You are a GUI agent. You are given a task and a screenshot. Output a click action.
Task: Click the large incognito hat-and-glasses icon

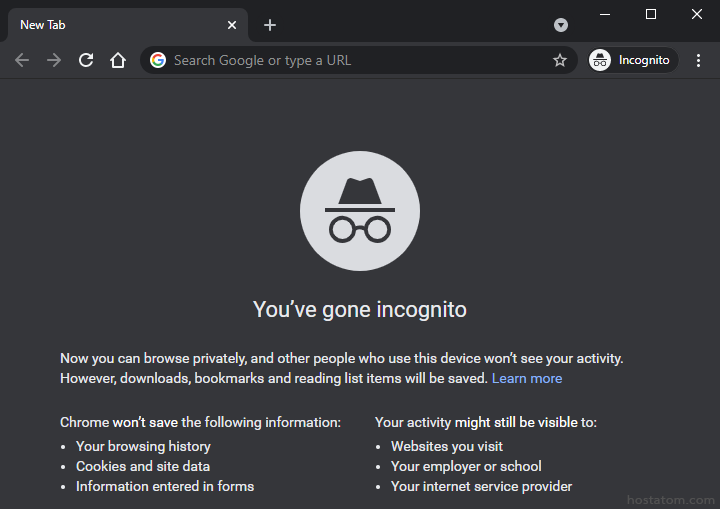pos(360,211)
